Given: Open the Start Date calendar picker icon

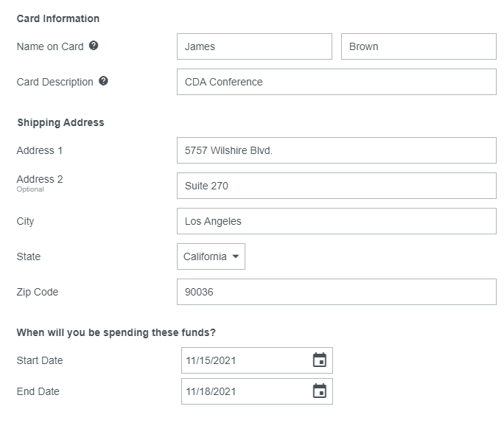Looking at the screenshot, I should tap(319, 360).
